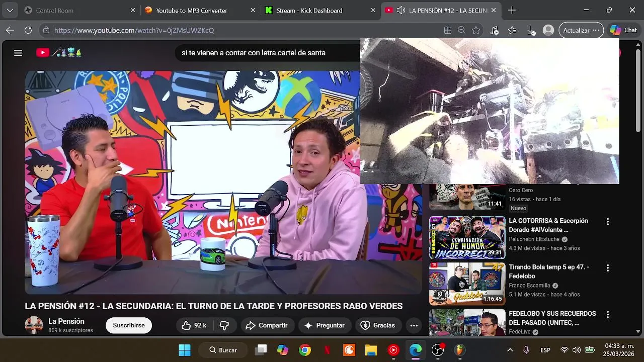
Task: Mute audio on LA PENSIÓN tab
Action: [401, 10]
